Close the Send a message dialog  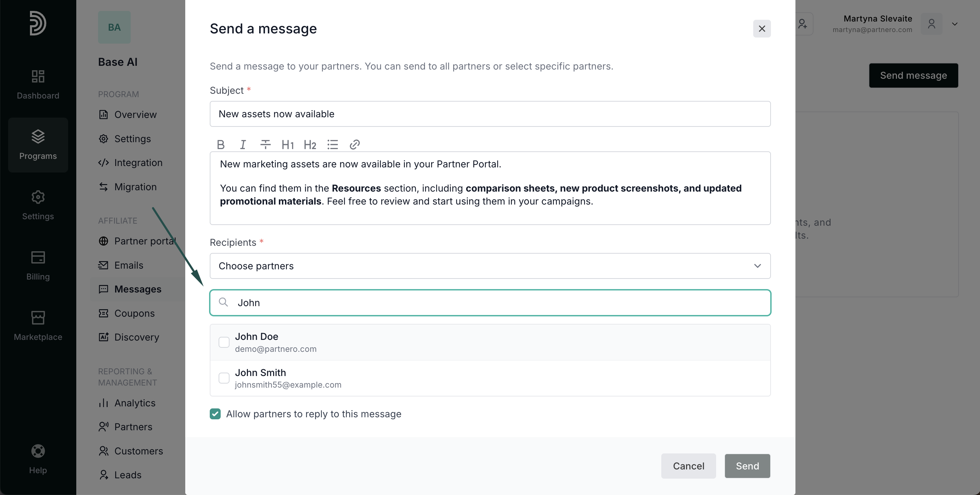(762, 29)
